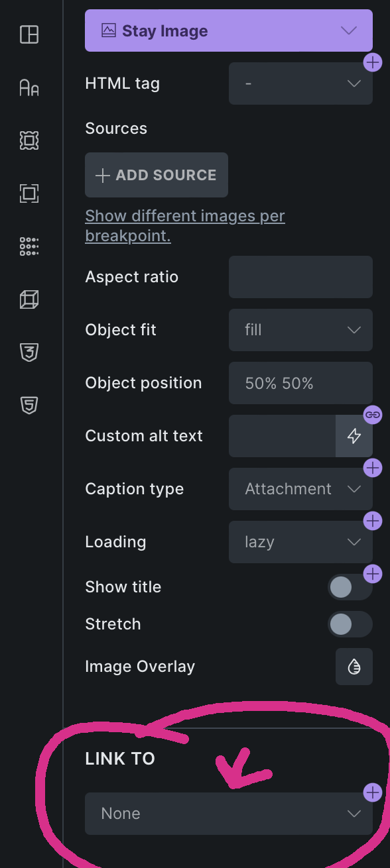Viewport: 390px width, 868px height.
Task: Click the Object position field
Action: [x=300, y=383]
